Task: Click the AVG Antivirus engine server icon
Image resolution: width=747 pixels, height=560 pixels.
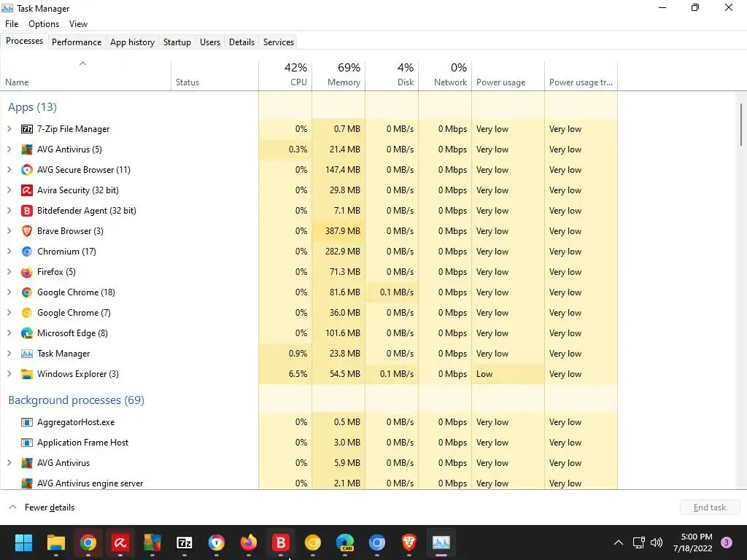Action: click(27, 483)
